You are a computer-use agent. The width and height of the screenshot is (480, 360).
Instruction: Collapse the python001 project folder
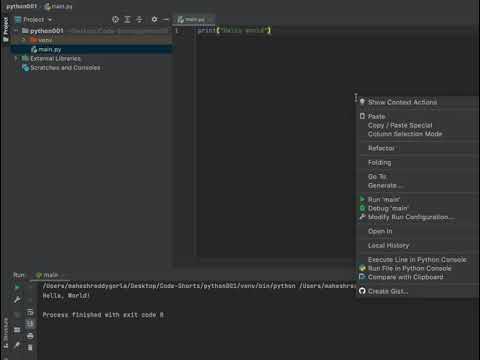click(x=16, y=31)
